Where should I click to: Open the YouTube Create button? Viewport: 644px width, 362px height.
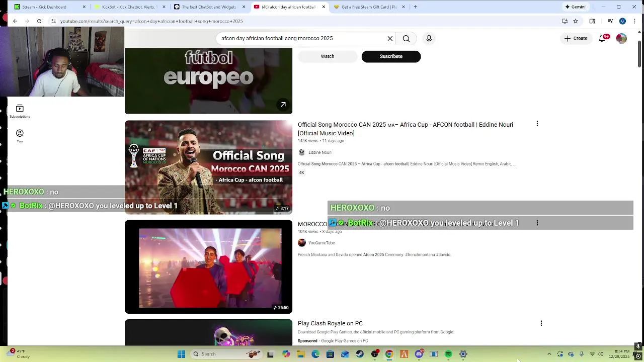[x=576, y=38]
